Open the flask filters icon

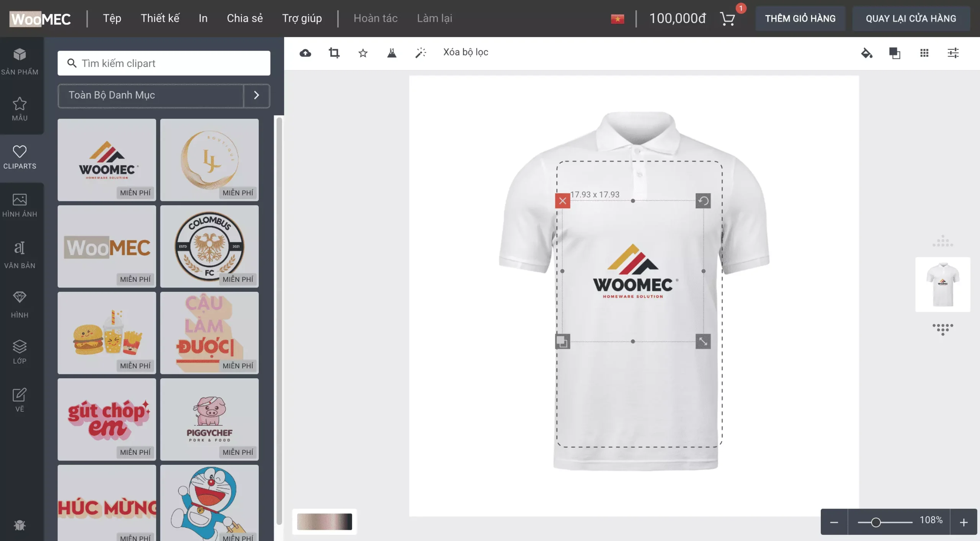coord(392,53)
